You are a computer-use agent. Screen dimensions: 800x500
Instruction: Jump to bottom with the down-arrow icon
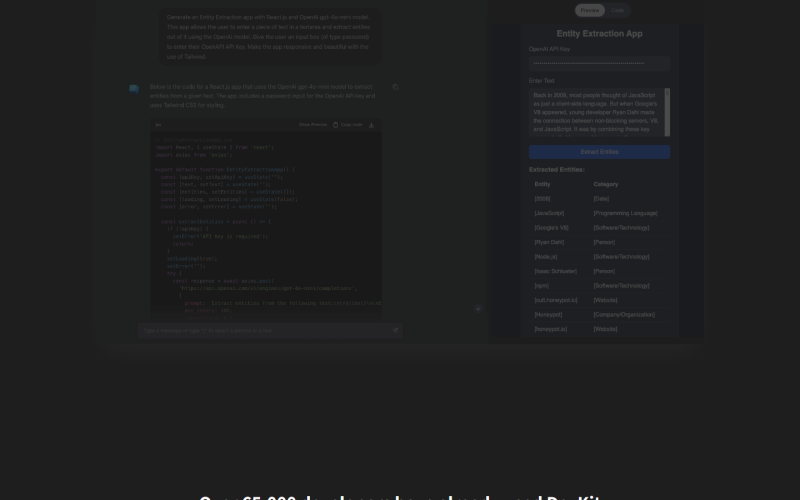point(478,309)
